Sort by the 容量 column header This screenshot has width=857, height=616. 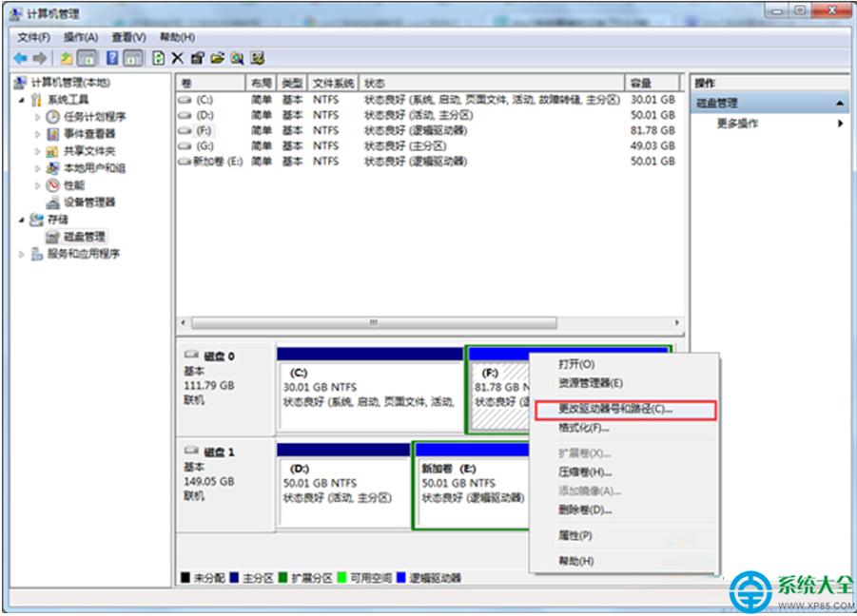[652, 83]
